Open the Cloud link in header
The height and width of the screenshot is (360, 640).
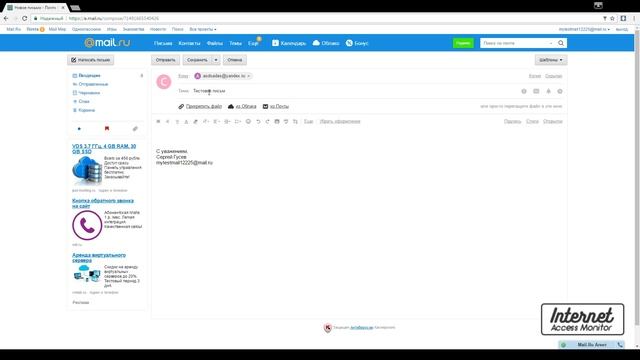pos(326,43)
